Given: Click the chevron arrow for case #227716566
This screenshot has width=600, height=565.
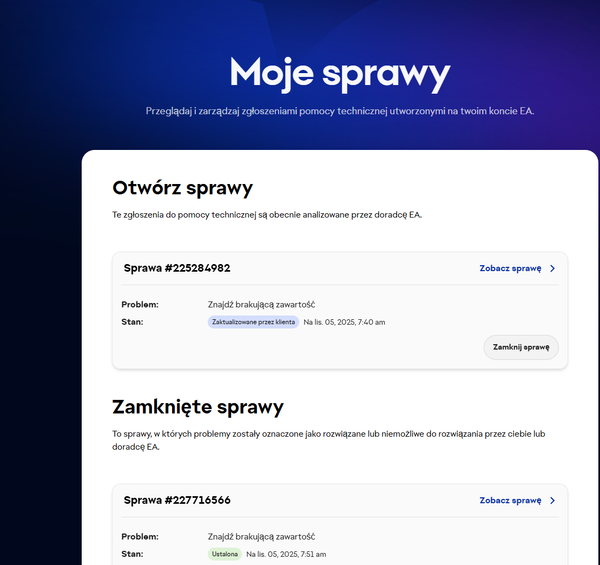Looking at the screenshot, I should 553,500.
